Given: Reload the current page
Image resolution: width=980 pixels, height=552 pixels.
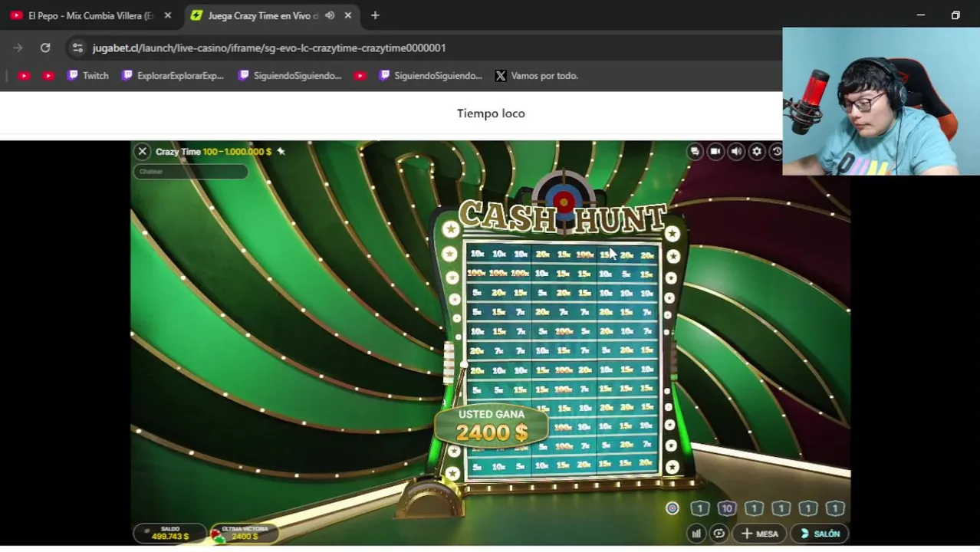Looking at the screenshot, I should (x=45, y=48).
